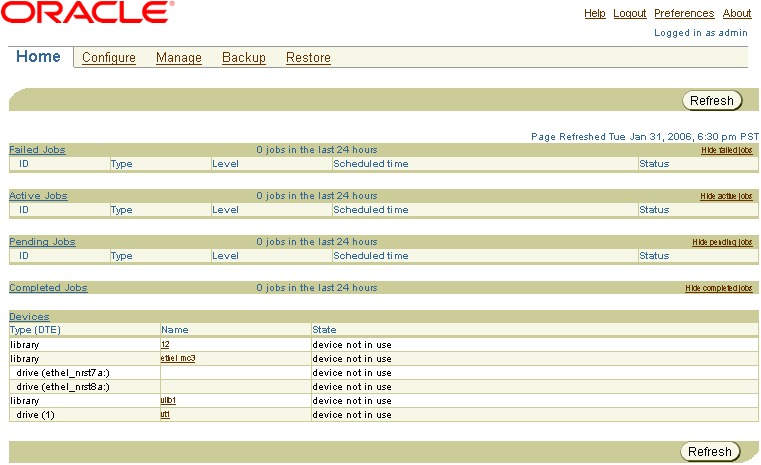Image resolution: width=761 pixels, height=465 pixels.
Task: Open the Failed Jobs heading link
Action: 37,150
